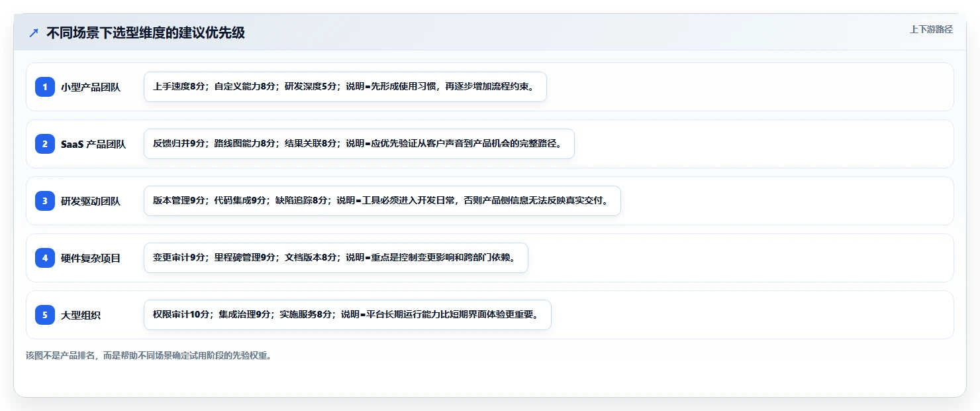
Task: Select the number 2 badge for SaaS 产品团队
Action: coord(45,144)
